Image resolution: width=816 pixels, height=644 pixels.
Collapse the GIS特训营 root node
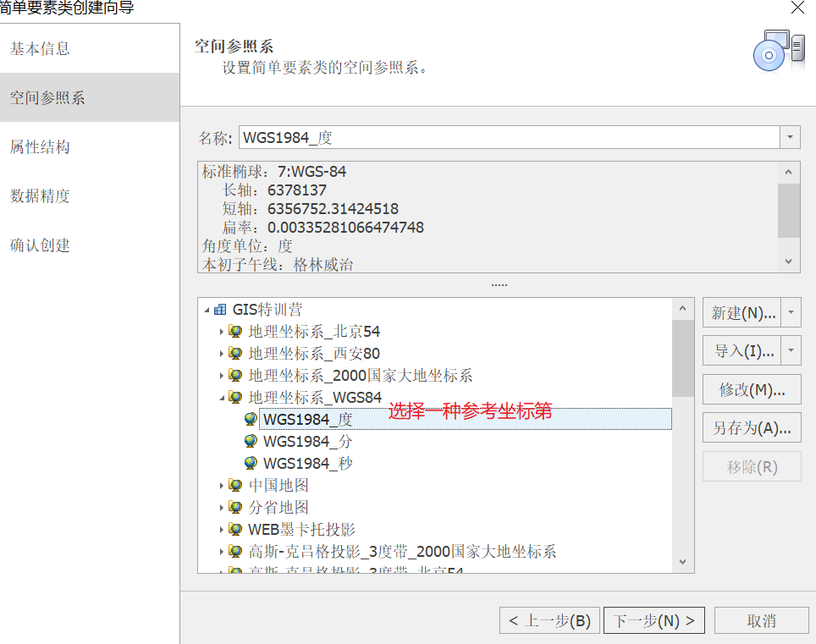(x=207, y=310)
